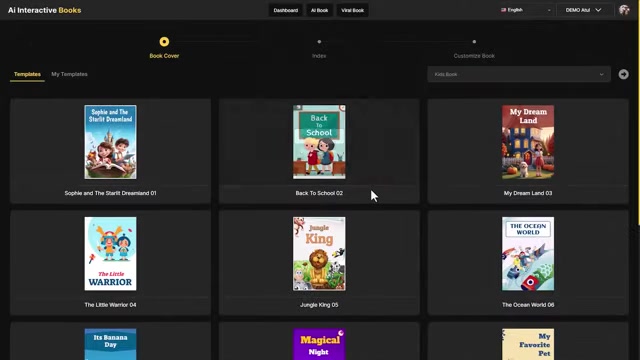Pick the Jungle King cover template

pos(319,254)
